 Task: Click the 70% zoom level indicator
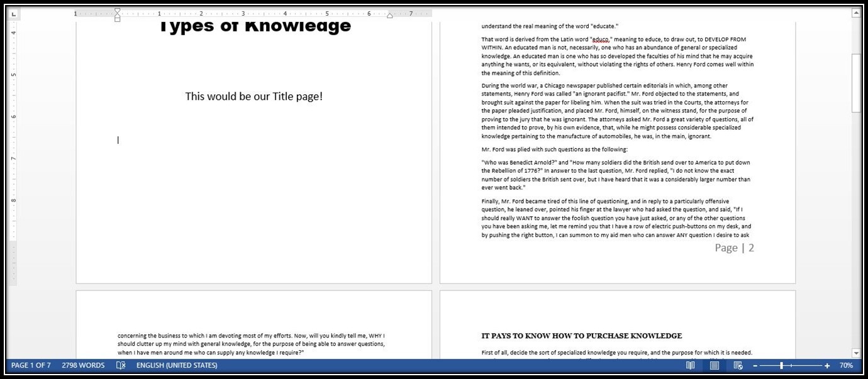846,366
